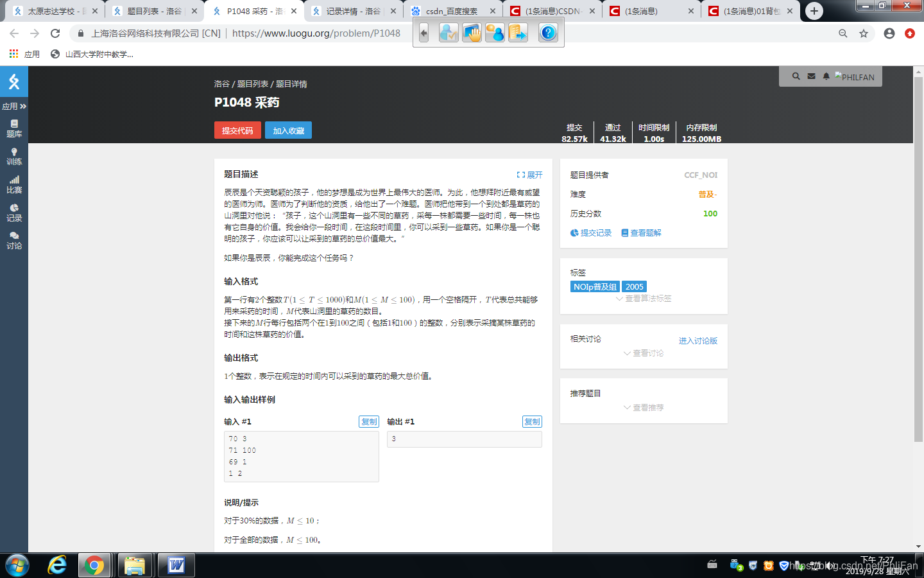Image resolution: width=924 pixels, height=578 pixels.
Task: Open the 应用 apps bookmark shortcut
Action: point(24,55)
